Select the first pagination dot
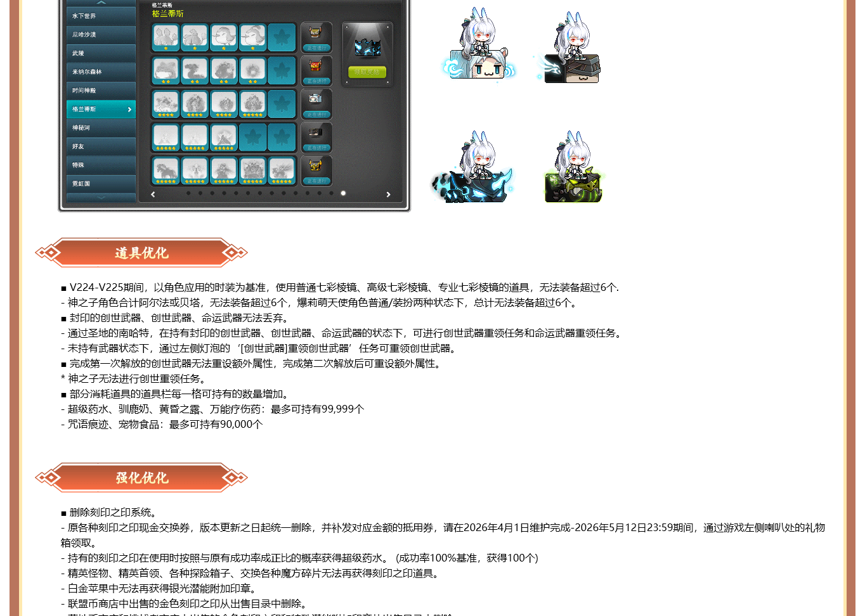Screen dimensions: 865x616 (188, 193)
